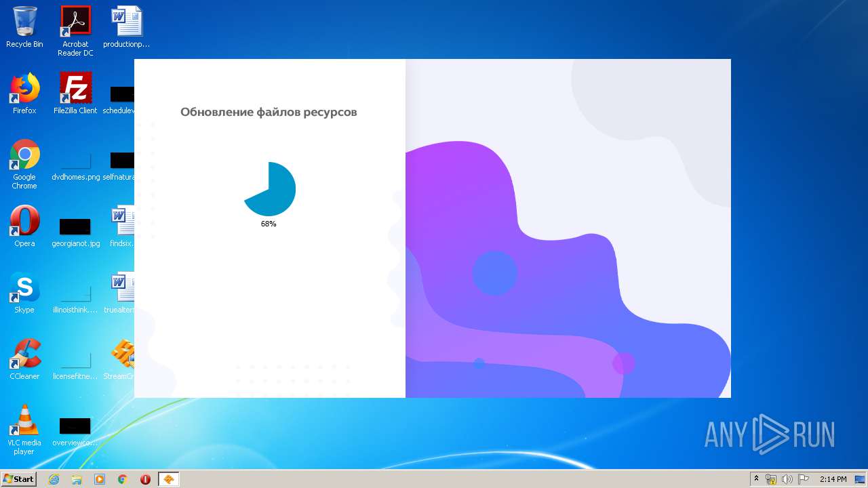Click the 68% progress label
The image size is (868, 488).
click(269, 224)
